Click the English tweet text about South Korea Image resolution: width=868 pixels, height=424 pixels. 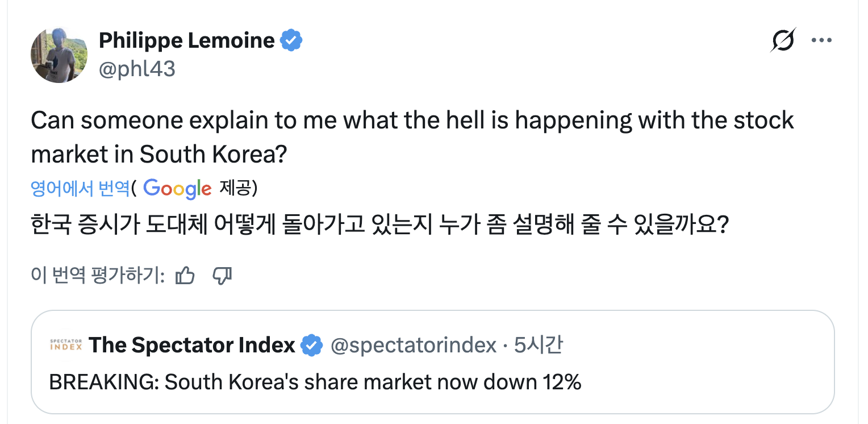click(412, 136)
